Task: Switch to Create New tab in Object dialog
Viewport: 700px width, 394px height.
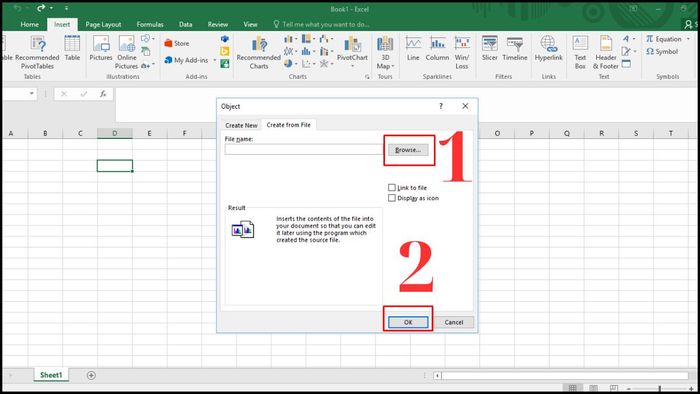Action: 241,125
